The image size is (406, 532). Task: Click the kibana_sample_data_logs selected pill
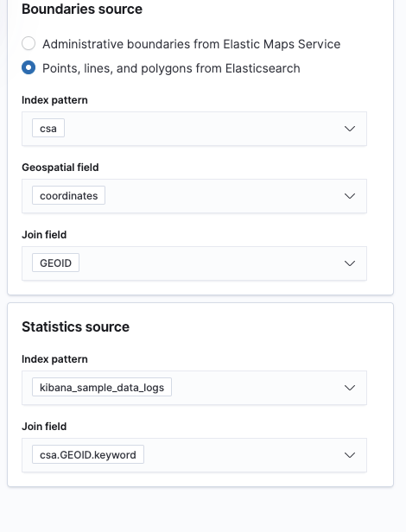(x=102, y=387)
